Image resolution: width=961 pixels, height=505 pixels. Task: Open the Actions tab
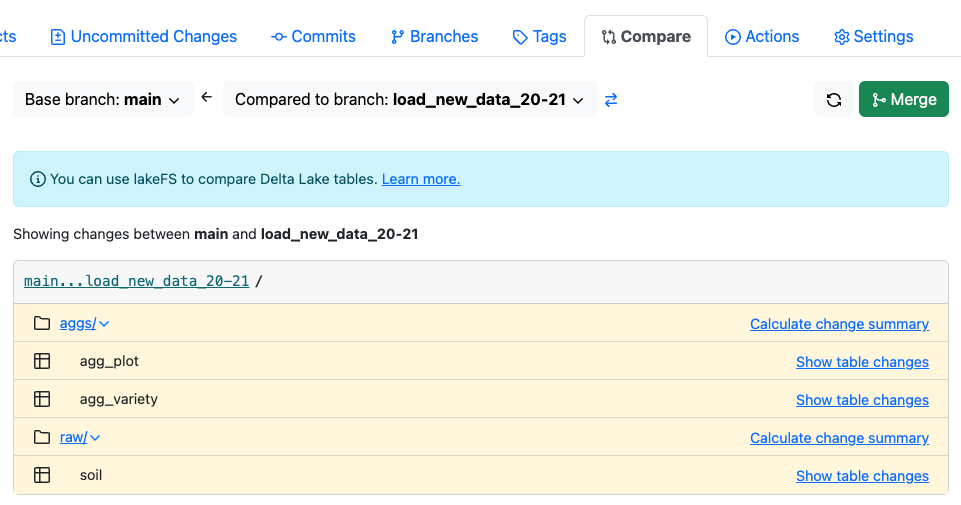click(762, 37)
